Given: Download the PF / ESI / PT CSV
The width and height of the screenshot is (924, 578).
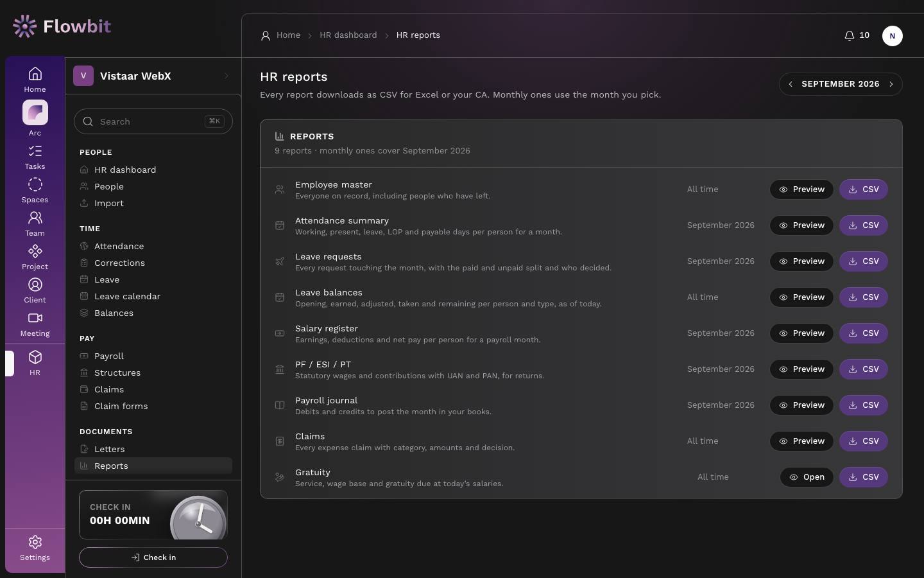Looking at the screenshot, I should coord(864,369).
